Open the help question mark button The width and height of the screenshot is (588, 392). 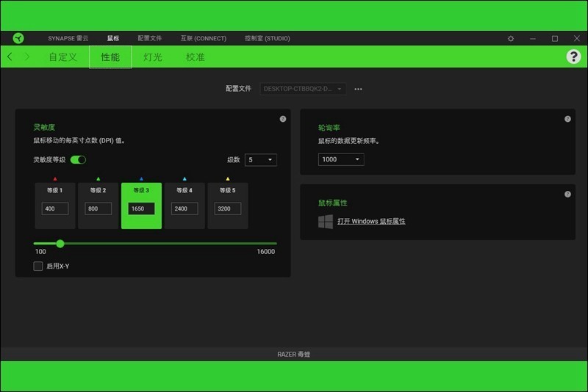pyautogui.click(x=573, y=57)
